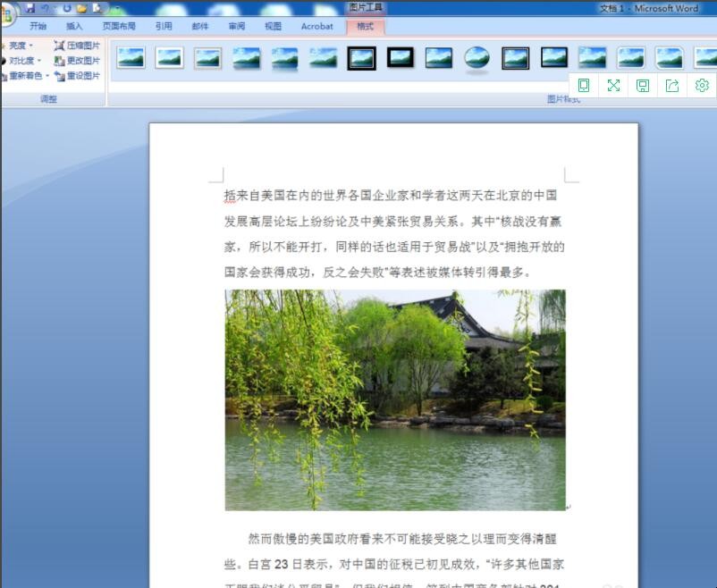Apply the first picture style in gallery
The height and width of the screenshot is (588, 717).
pos(131,58)
